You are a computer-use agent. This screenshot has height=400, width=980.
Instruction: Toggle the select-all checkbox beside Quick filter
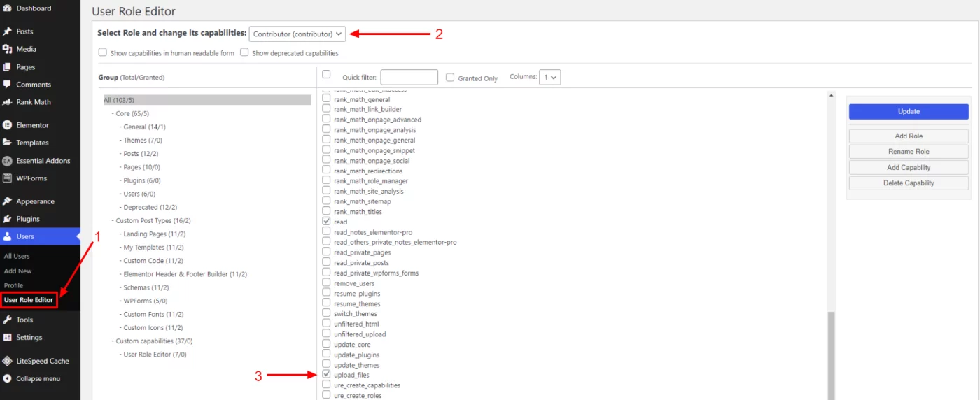click(326, 74)
